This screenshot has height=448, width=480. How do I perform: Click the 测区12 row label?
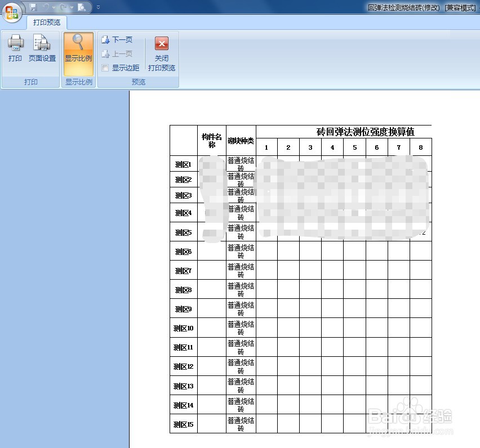183,366
